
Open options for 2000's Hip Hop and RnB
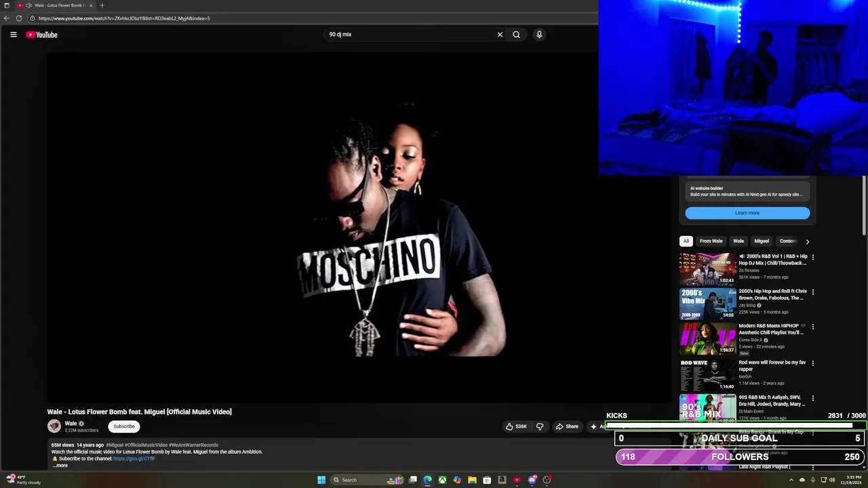[813, 292]
